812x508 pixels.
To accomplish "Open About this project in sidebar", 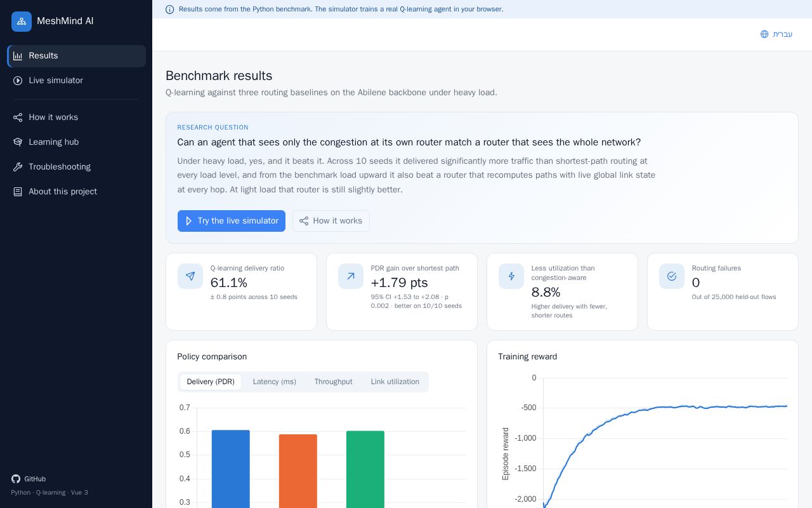I will (77, 192).
